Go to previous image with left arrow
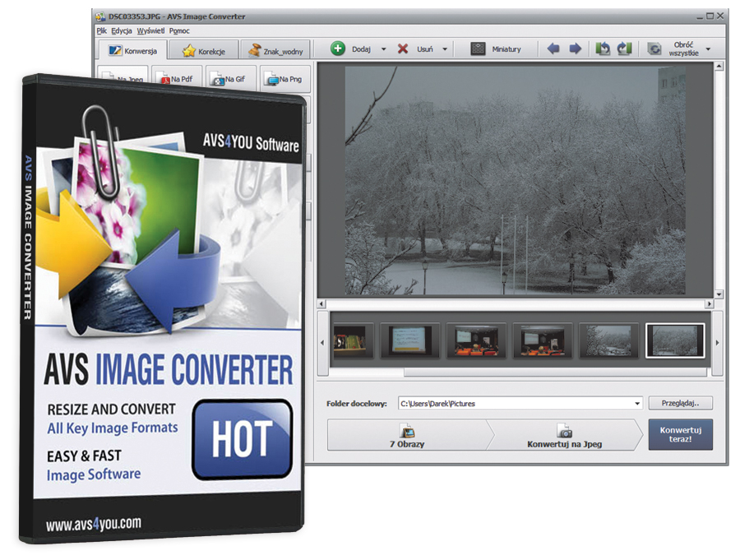 [x=553, y=49]
